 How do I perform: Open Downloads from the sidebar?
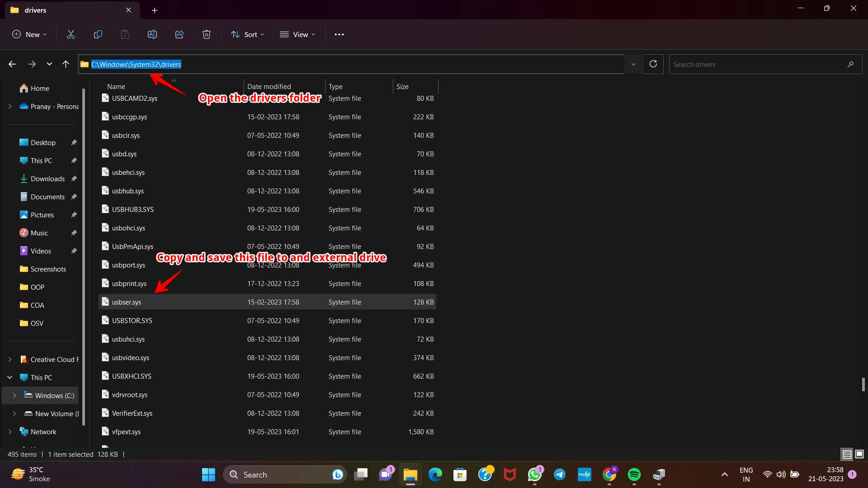47,178
